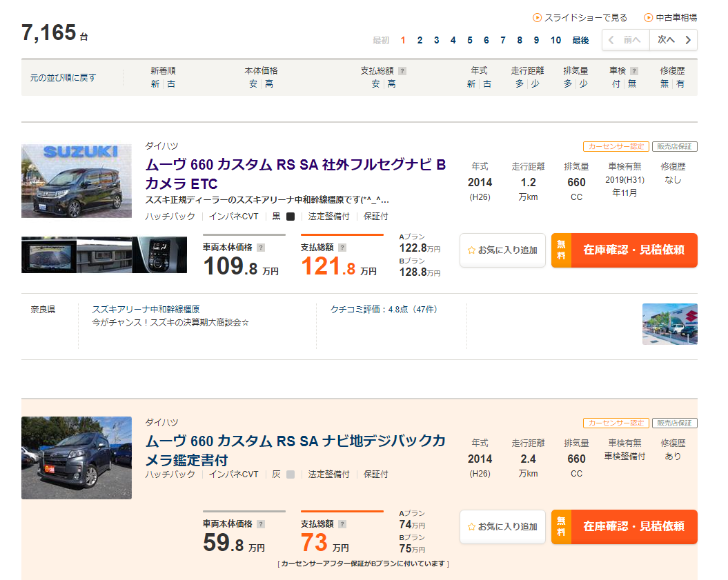Go to page 2 of results
Screen dimensions: 728x580
(x=420, y=41)
